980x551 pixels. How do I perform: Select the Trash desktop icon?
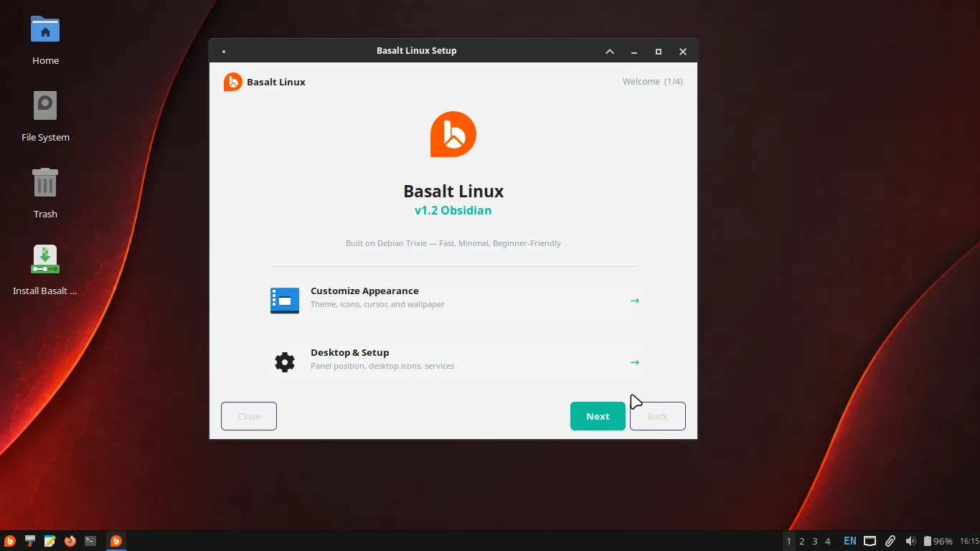tap(45, 193)
